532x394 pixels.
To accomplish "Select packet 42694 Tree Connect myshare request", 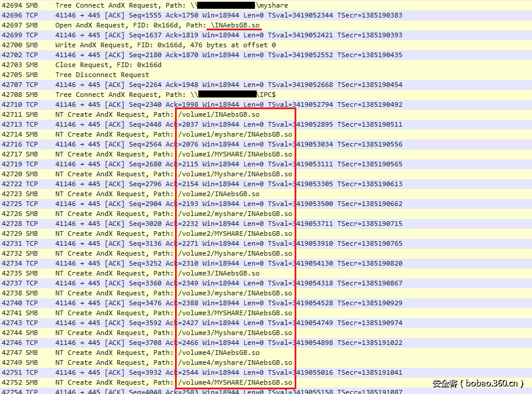I will (266, 5).
